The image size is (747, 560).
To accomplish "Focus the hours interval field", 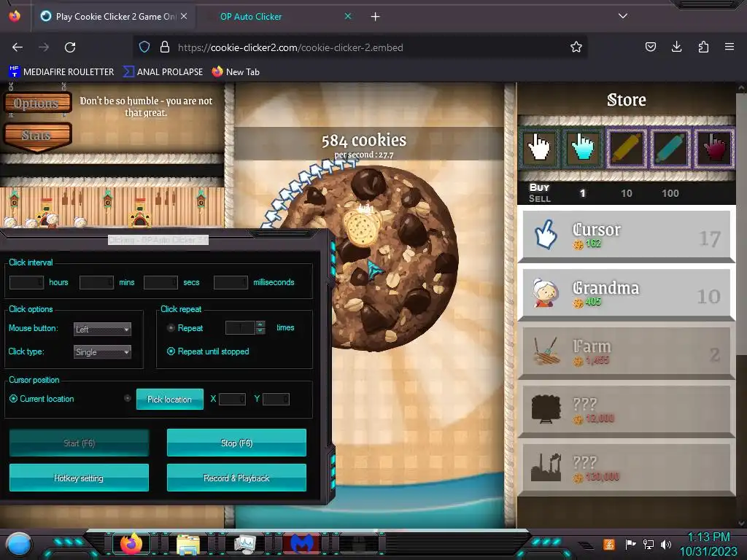I will [x=26, y=282].
